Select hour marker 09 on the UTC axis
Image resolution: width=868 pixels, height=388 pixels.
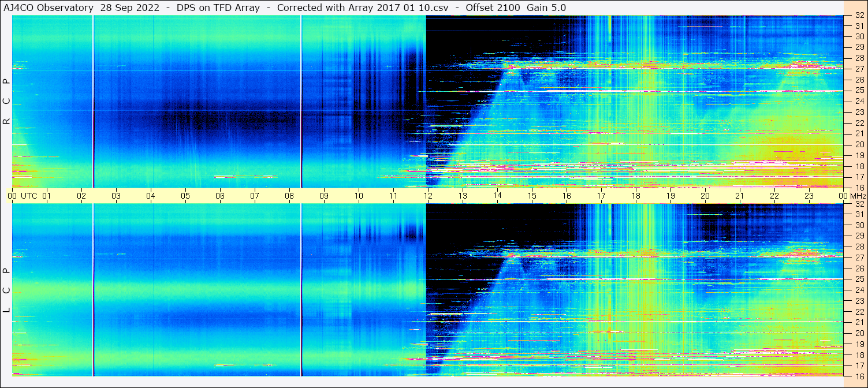(x=324, y=196)
